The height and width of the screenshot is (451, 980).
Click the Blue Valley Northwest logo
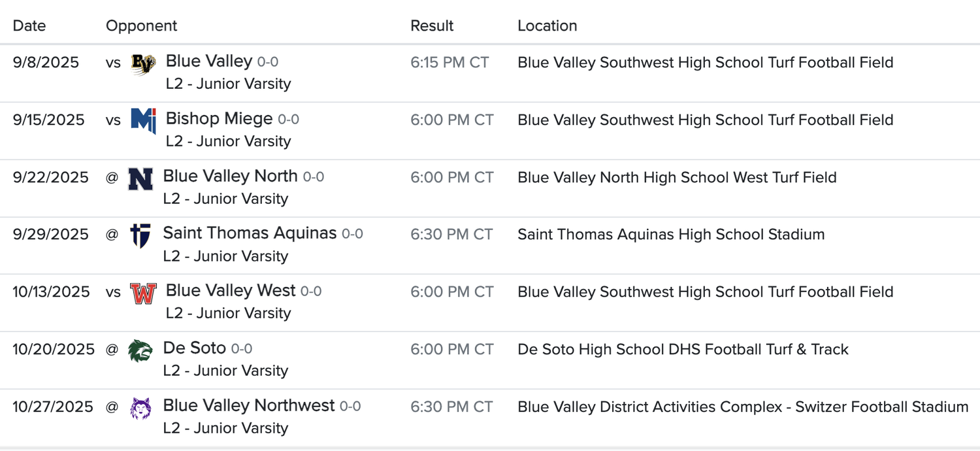coord(140,408)
